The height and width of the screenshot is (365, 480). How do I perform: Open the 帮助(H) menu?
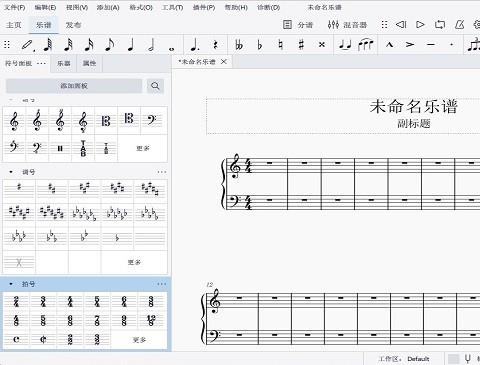(236, 7)
